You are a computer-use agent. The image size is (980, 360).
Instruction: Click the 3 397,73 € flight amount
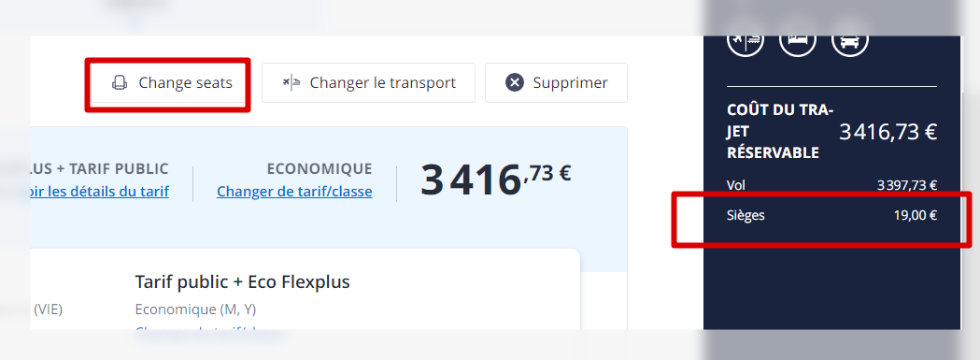(907, 185)
